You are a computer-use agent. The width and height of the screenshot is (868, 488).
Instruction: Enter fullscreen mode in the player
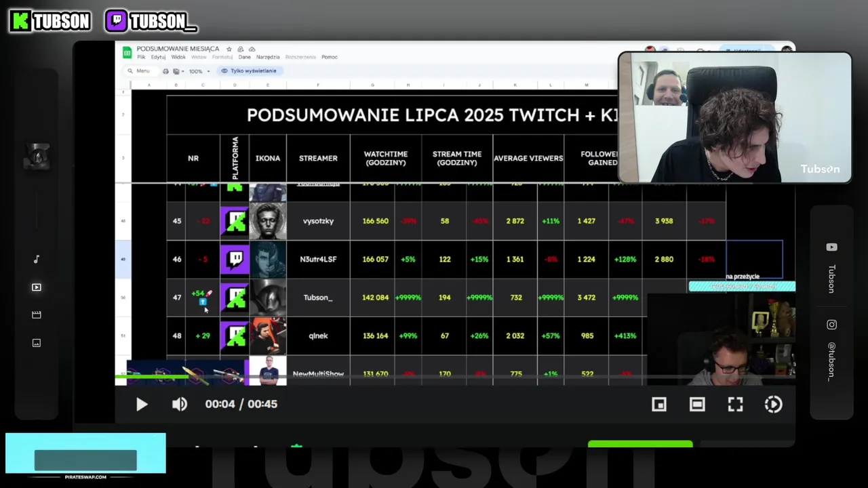735,405
